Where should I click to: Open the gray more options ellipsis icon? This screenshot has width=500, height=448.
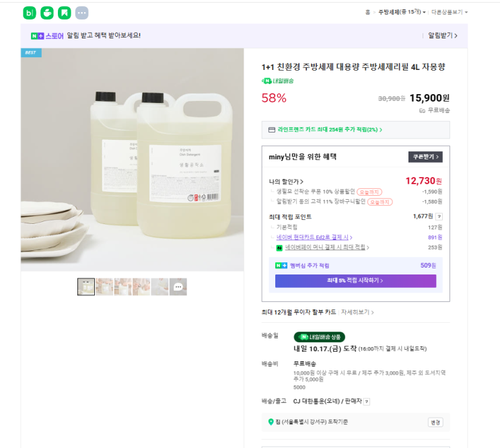point(81,13)
